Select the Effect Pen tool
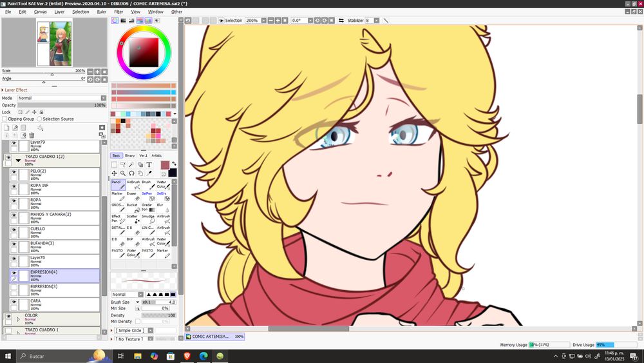 click(x=118, y=219)
